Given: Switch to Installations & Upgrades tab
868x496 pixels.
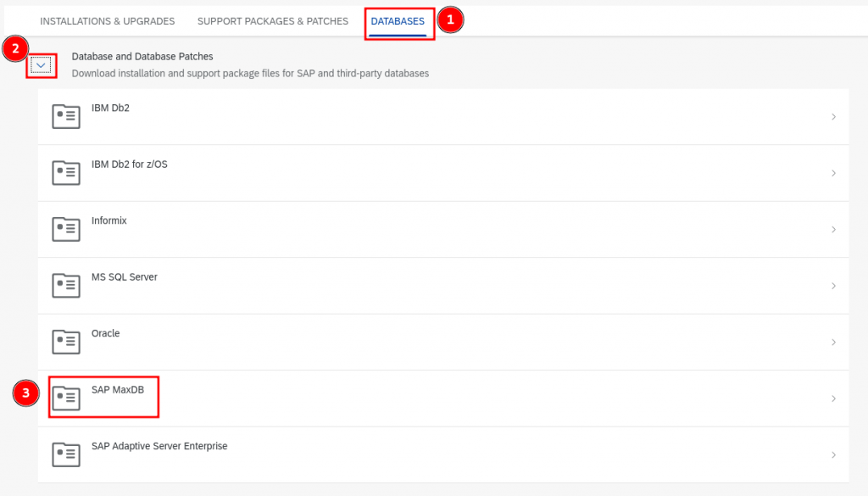Looking at the screenshot, I should pyautogui.click(x=108, y=21).
